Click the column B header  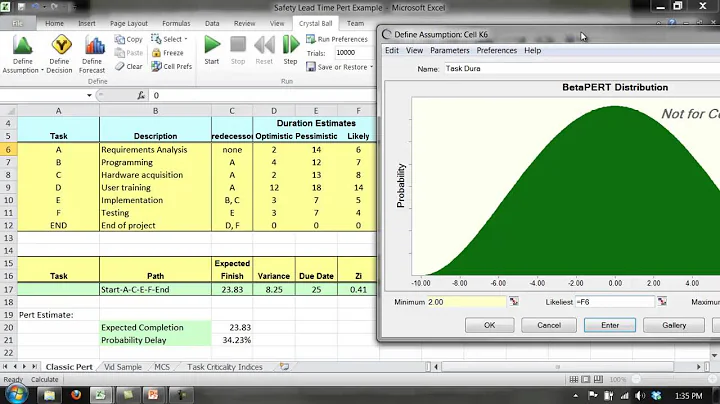pos(155,111)
